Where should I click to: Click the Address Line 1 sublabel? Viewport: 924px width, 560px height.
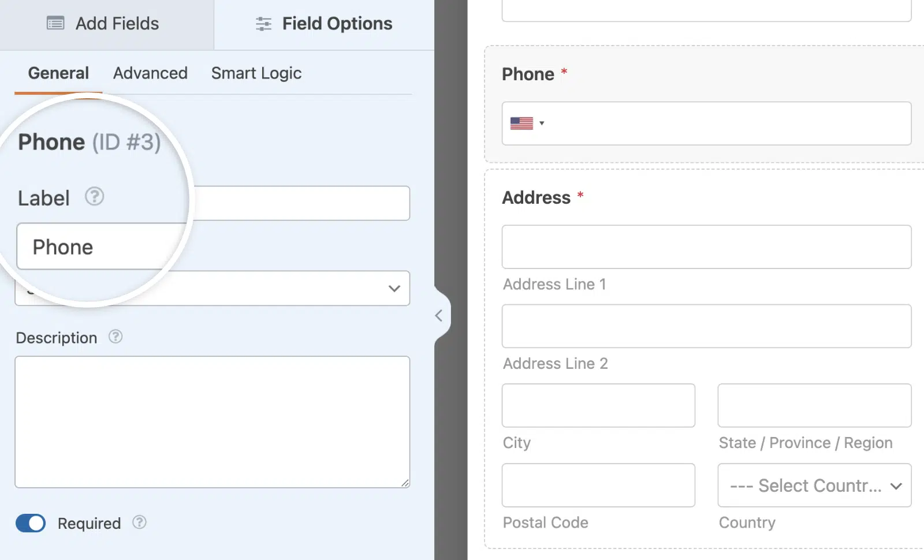coord(554,284)
